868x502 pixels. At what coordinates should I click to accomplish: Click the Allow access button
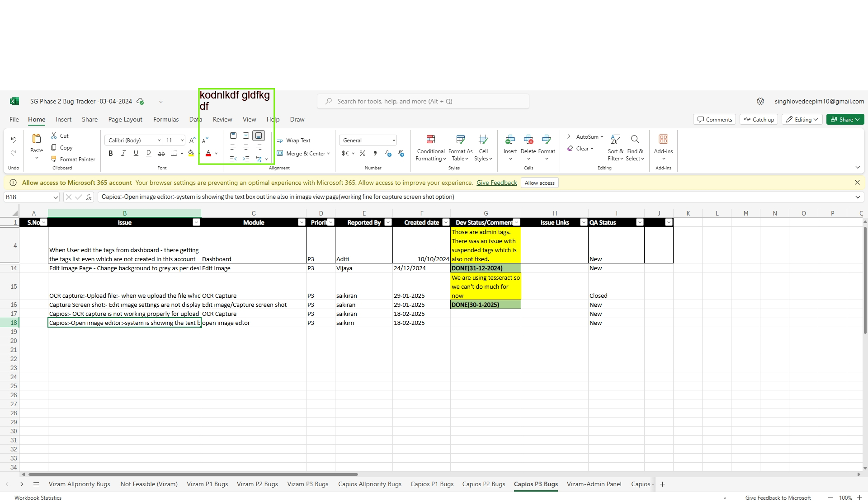[539, 183]
